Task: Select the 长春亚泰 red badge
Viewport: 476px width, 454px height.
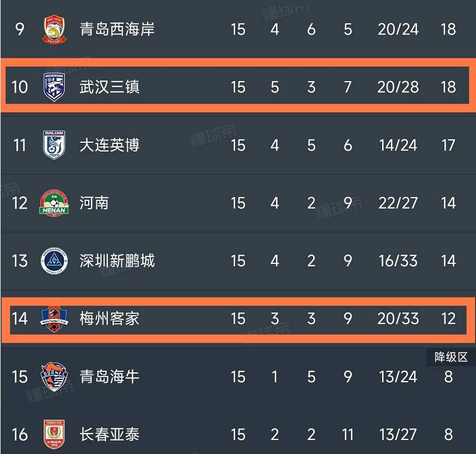Action: (x=54, y=434)
